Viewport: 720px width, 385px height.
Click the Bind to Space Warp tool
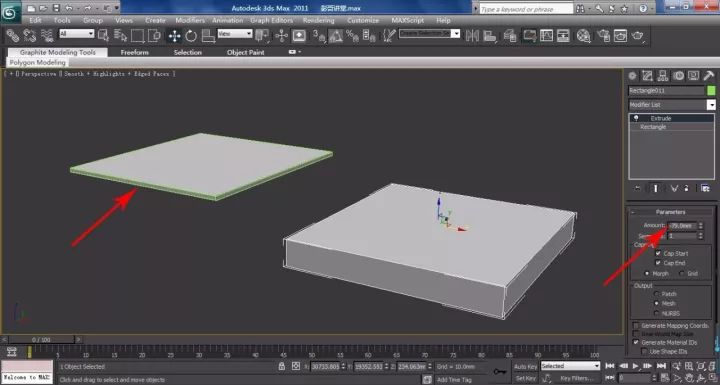point(47,36)
